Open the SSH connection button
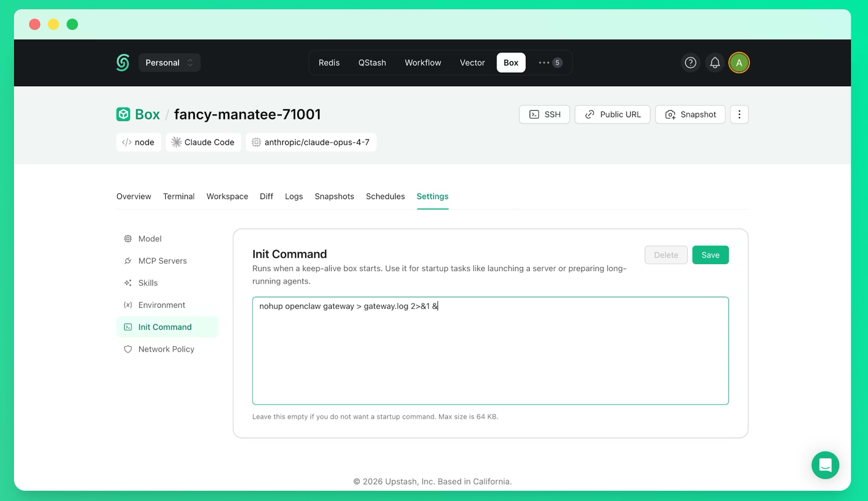Image resolution: width=868 pixels, height=501 pixels. coord(544,114)
